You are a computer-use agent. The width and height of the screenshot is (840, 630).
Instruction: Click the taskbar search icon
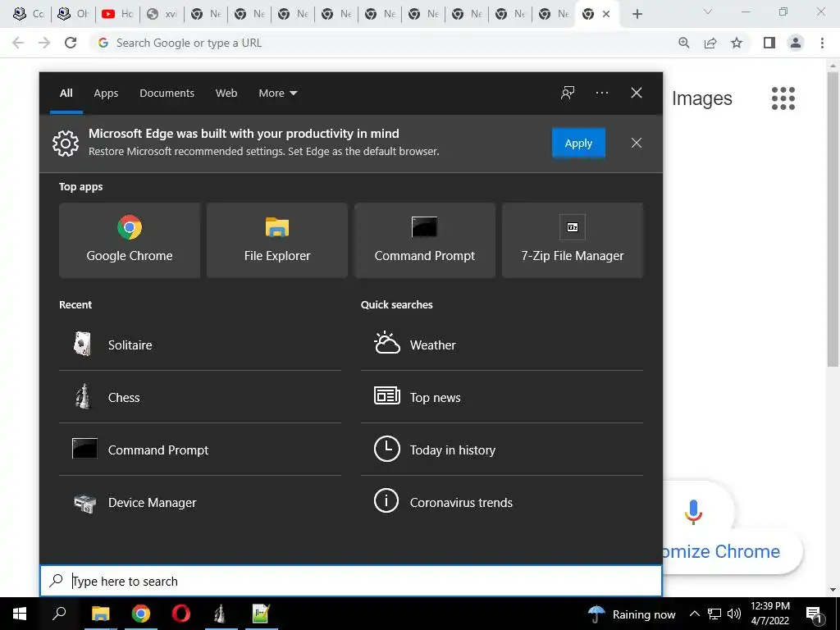pos(59,614)
